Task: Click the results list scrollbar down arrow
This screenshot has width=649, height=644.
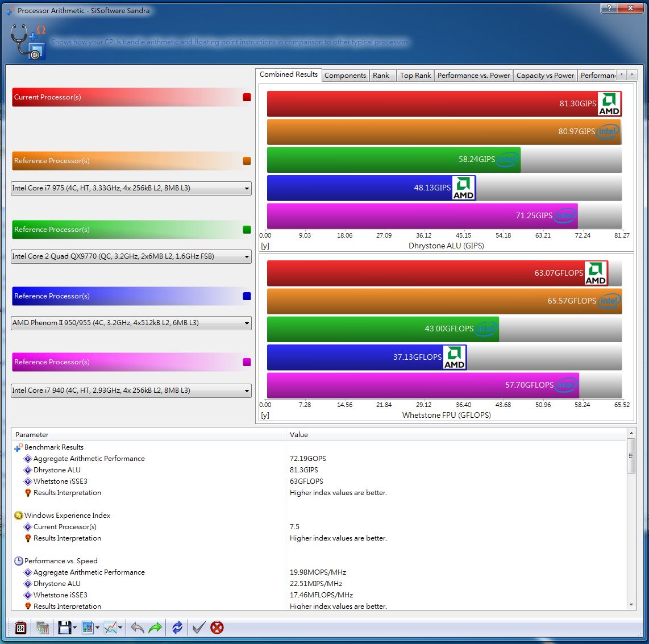Action: click(631, 605)
